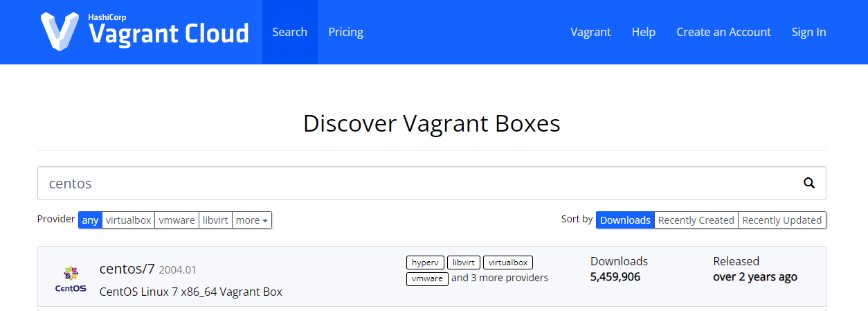
Task: Open the Search nav item
Action: tap(289, 32)
